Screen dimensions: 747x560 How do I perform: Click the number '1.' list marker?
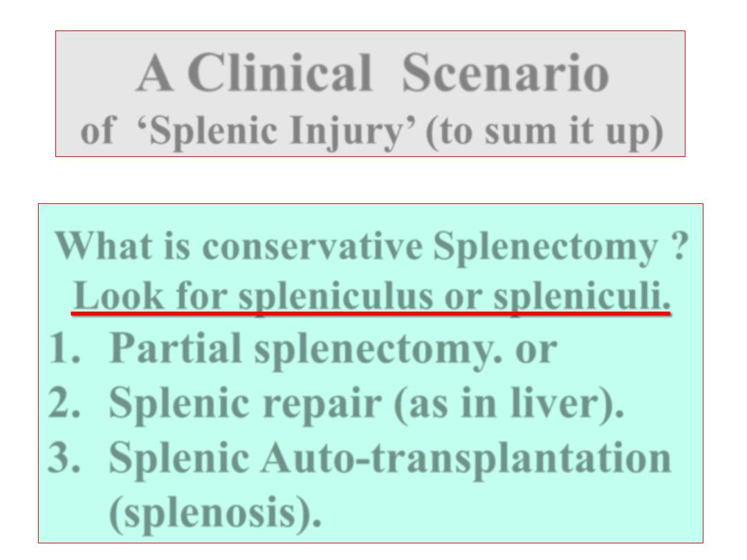point(64,348)
